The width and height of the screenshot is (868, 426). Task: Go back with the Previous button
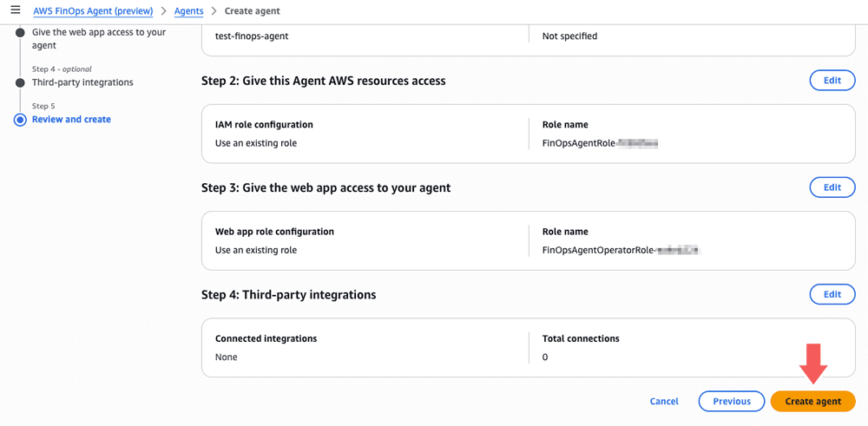731,401
